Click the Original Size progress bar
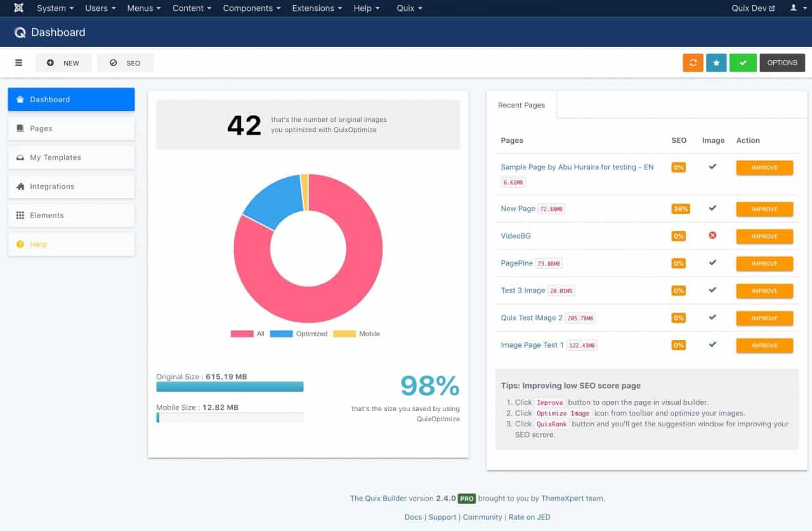 click(x=230, y=386)
